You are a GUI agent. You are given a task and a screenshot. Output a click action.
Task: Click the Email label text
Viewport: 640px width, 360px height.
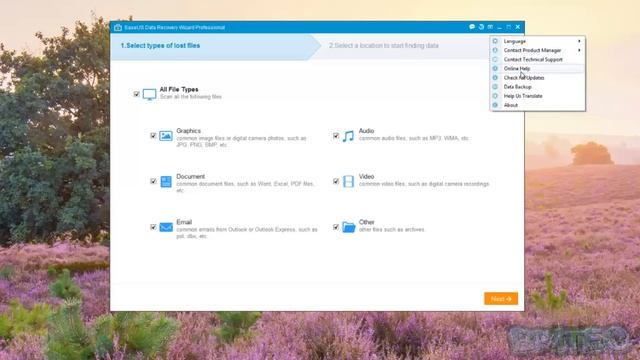point(184,222)
